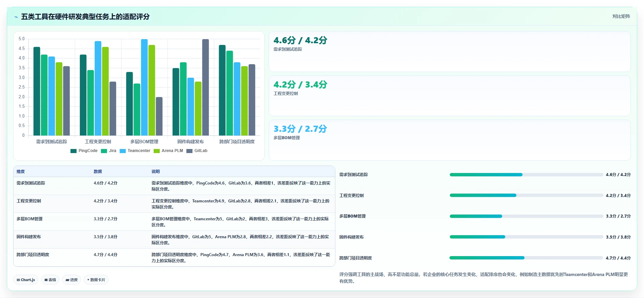
Task: Toggle the Jira legend swatch
Action: pyautogui.click(x=104, y=151)
